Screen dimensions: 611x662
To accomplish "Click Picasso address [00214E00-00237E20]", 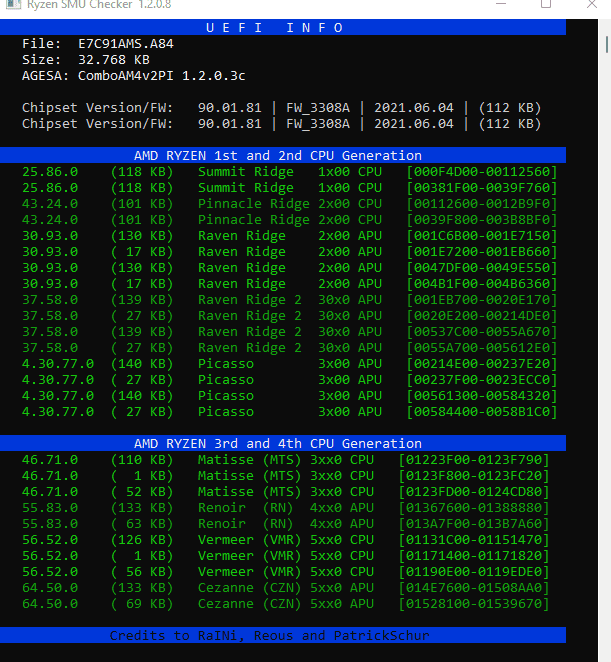I will coord(482,364).
